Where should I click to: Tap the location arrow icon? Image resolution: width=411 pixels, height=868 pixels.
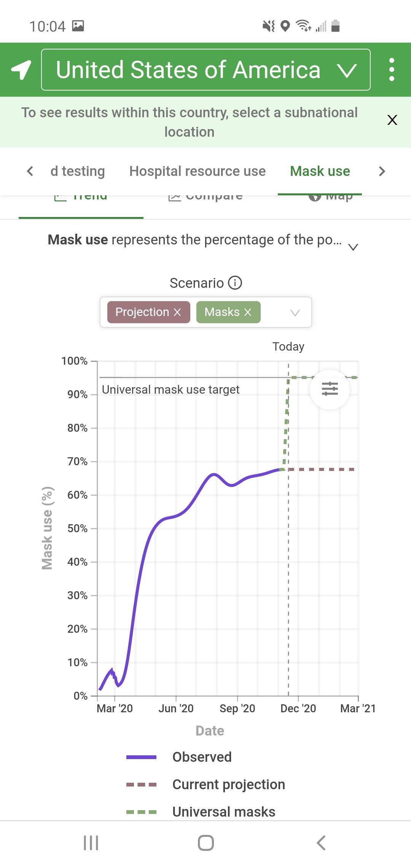(21, 70)
